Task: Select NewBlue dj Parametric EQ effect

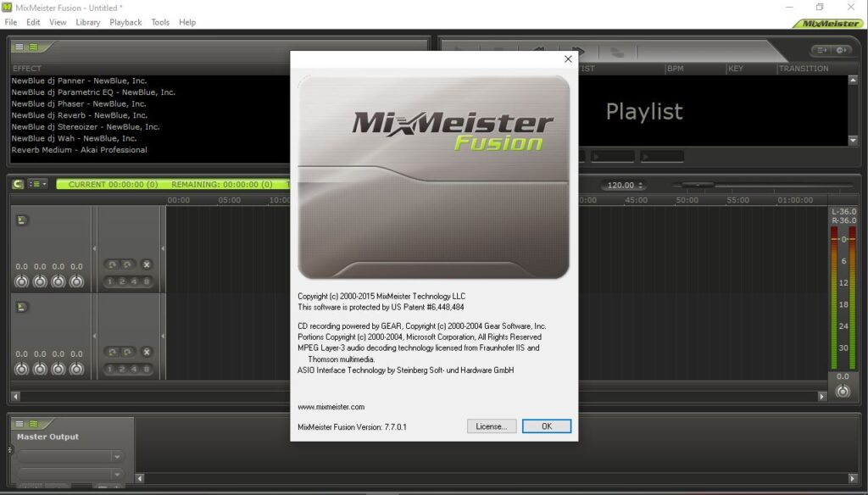Action: pos(93,92)
